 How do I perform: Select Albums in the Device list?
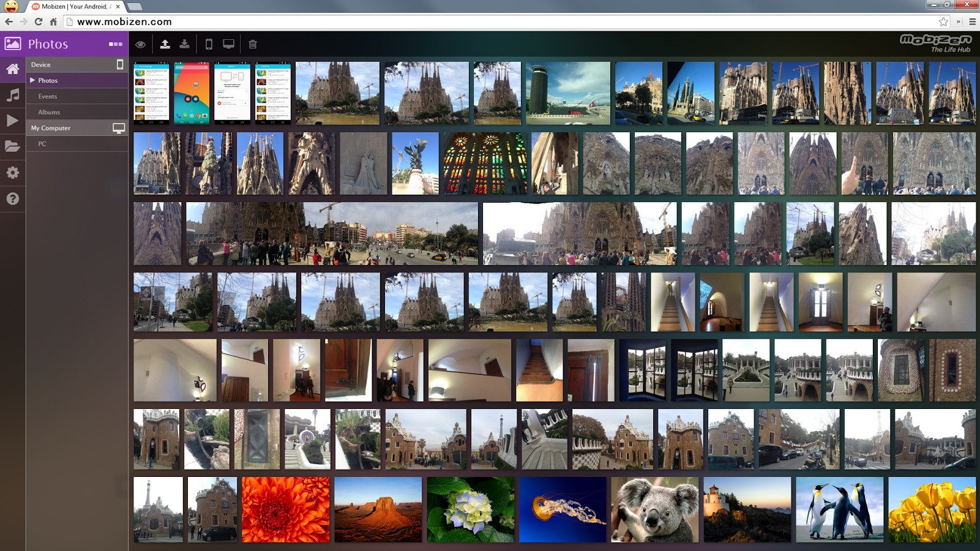pyautogui.click(x=49, y=112)
